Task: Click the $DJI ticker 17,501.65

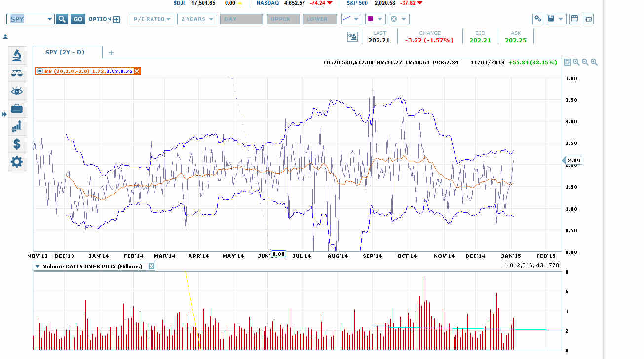Action: [x=203, y=3]
